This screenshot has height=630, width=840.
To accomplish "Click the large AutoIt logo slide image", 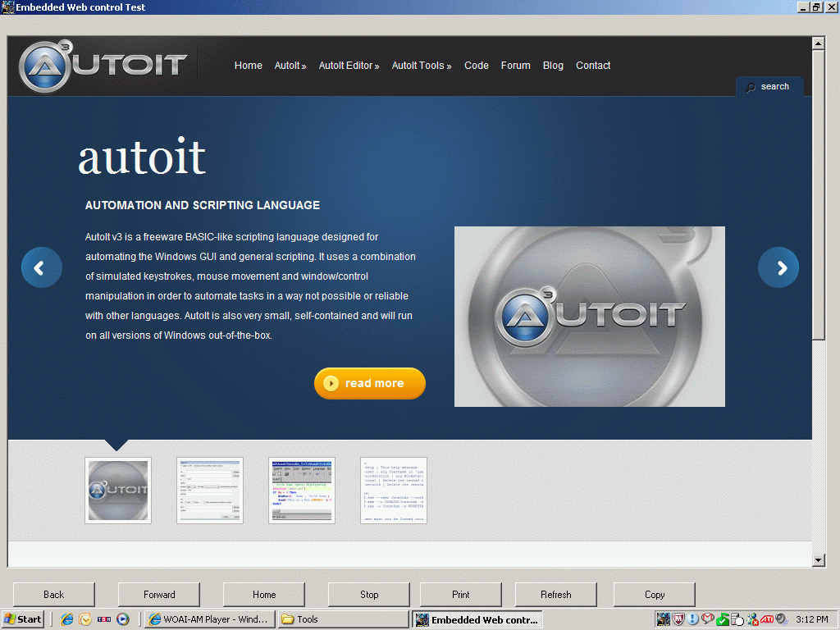I will pos(589,317).
